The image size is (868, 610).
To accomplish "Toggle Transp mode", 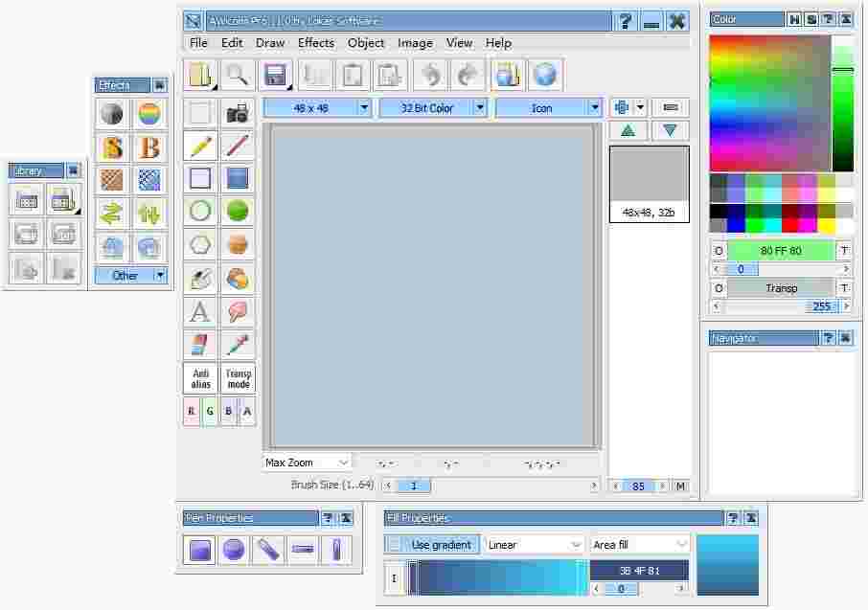I will [x=236, y=377].
